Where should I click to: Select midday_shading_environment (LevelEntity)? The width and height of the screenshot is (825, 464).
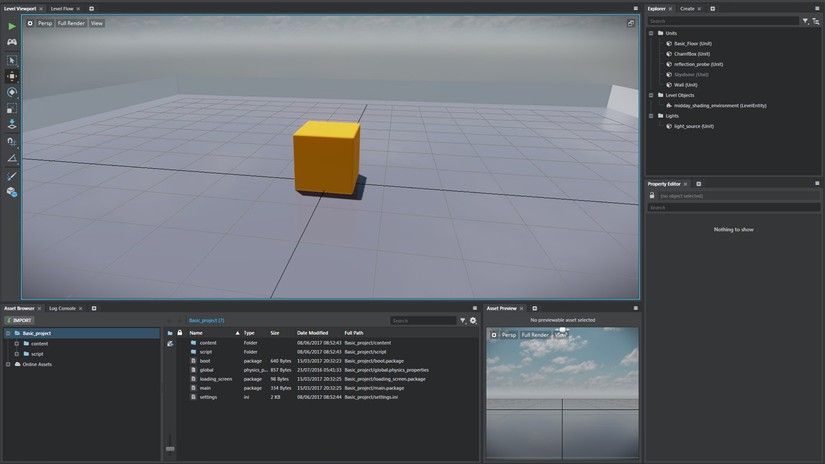click(x=720, y=105)
